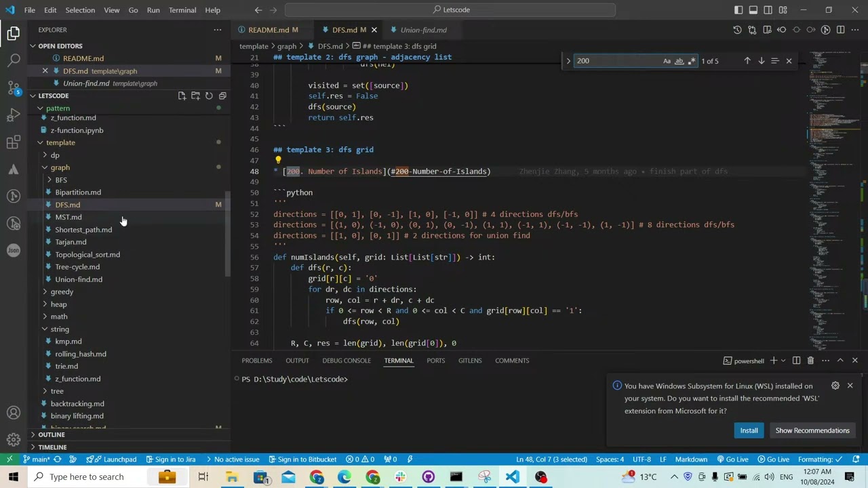Kill terminal with the trash icon

tap(810, 361)
